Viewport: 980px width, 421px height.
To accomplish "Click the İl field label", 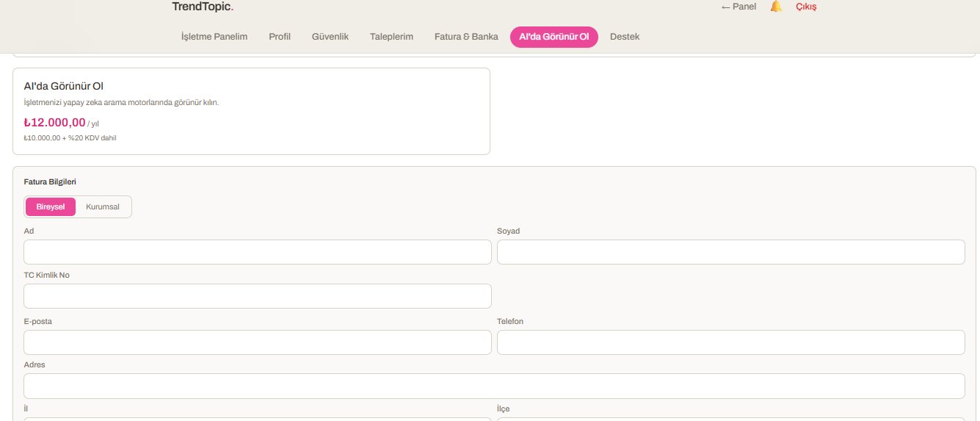I will coord(26,409).
